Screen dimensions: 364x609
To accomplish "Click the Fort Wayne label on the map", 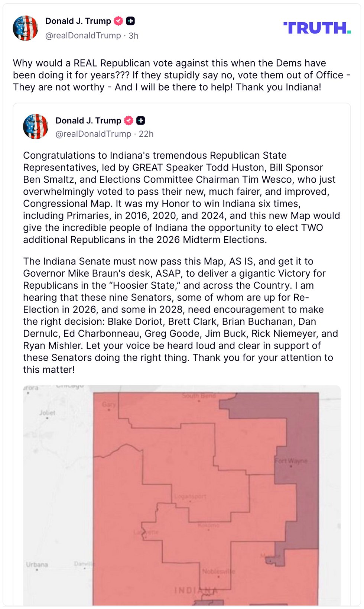I will click(291, 461).
